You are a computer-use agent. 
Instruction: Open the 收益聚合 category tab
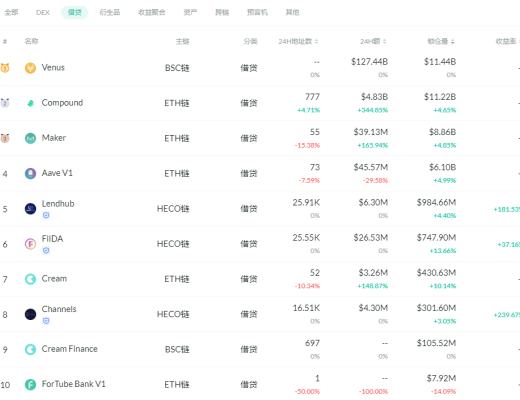pos(152,12)
